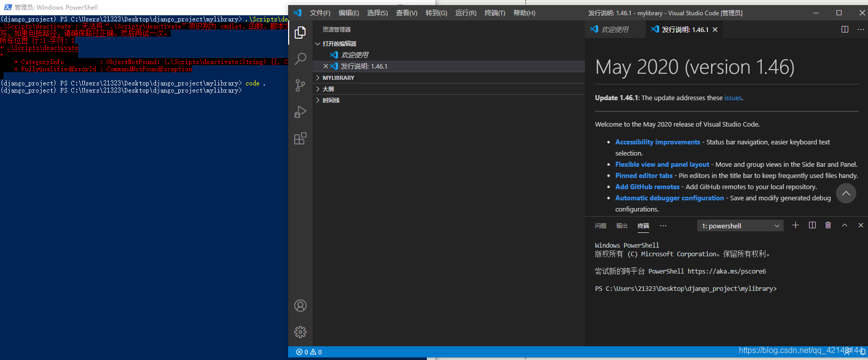Viewport: 868px width, 360px height.
Task: Open Accessibility improvements link
Action: (x=658, y=142)
